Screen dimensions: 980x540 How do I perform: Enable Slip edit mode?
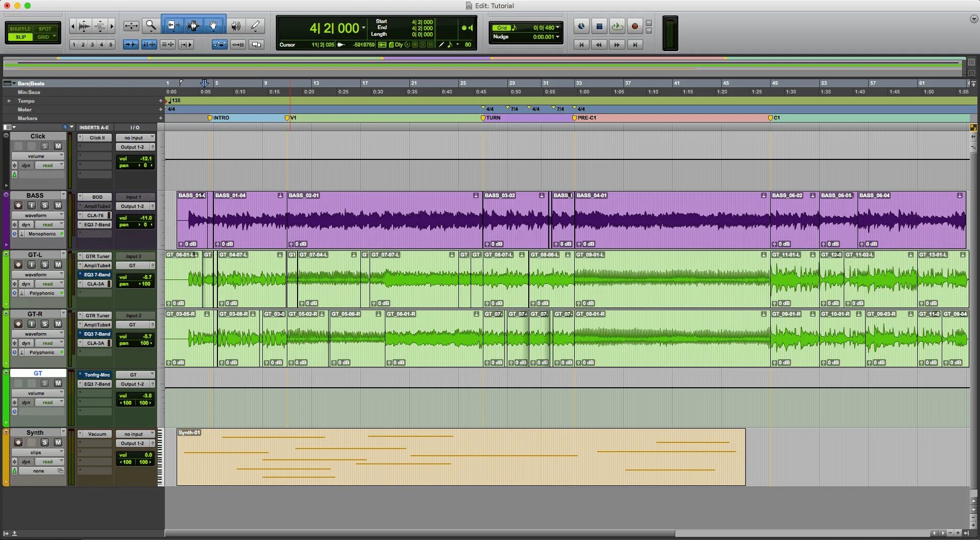20,37
